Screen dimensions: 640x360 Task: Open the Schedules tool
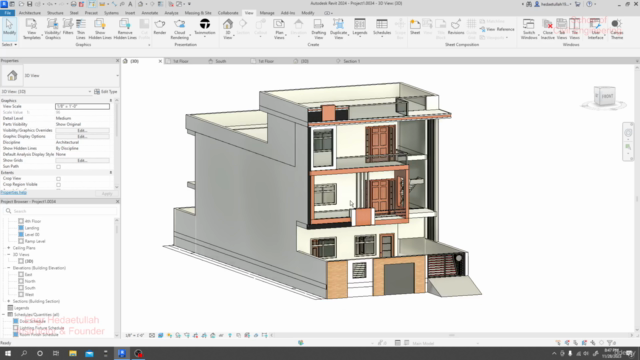point(382,28)
